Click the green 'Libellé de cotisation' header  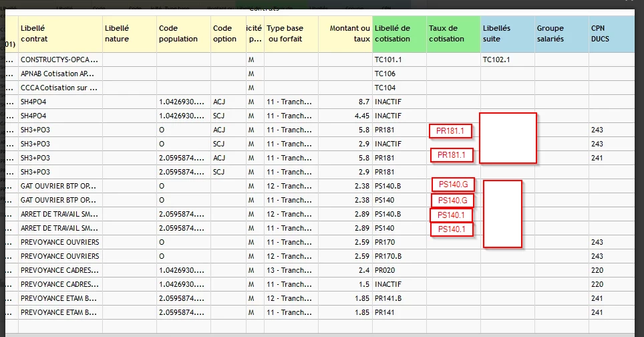click(x=399, y=33)
